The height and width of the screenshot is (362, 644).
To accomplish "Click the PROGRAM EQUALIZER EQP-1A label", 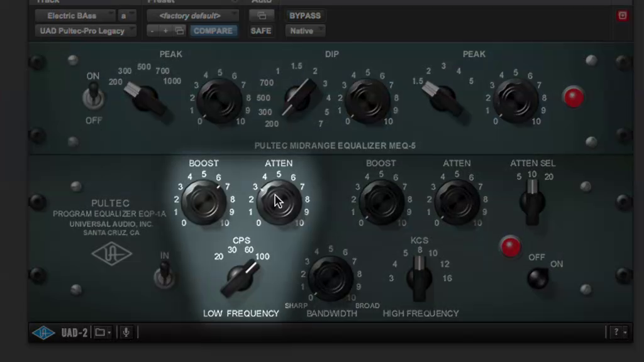I will pyautogui.click(x=109, y=214).
